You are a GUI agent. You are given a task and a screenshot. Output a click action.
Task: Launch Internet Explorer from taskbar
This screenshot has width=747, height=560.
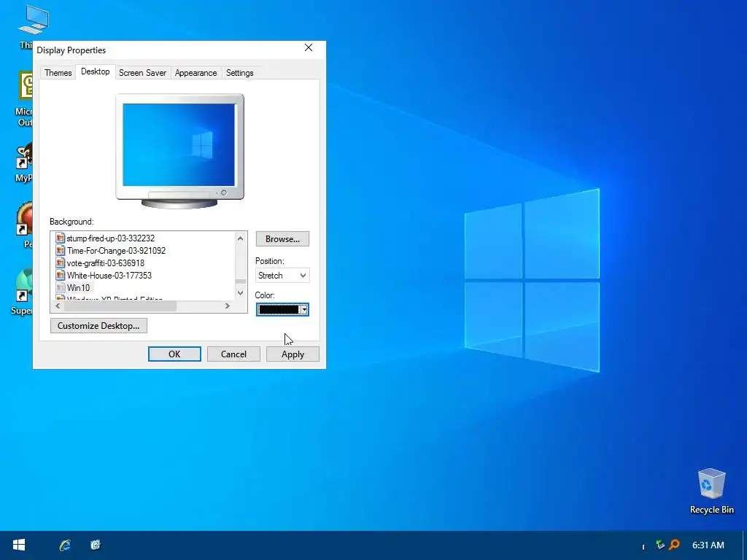65,545
